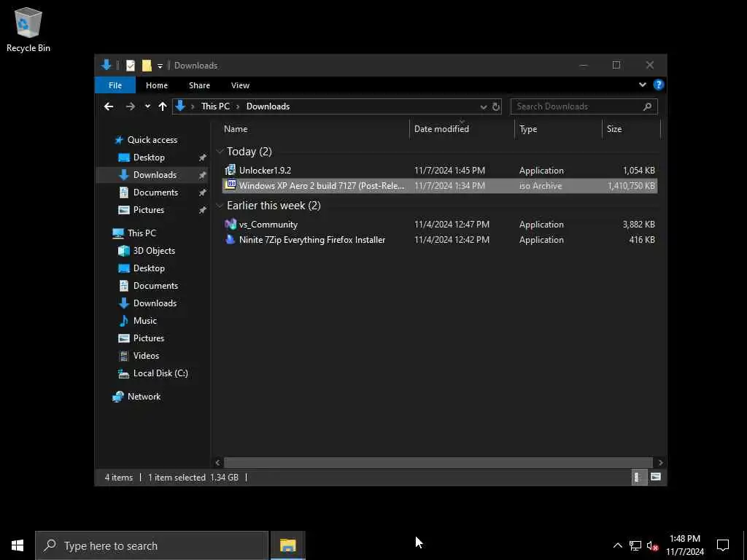The image size is (747, 560).
Task: Open Local Disk (C:) in navigation pane
Action: (x=160, y=373)
